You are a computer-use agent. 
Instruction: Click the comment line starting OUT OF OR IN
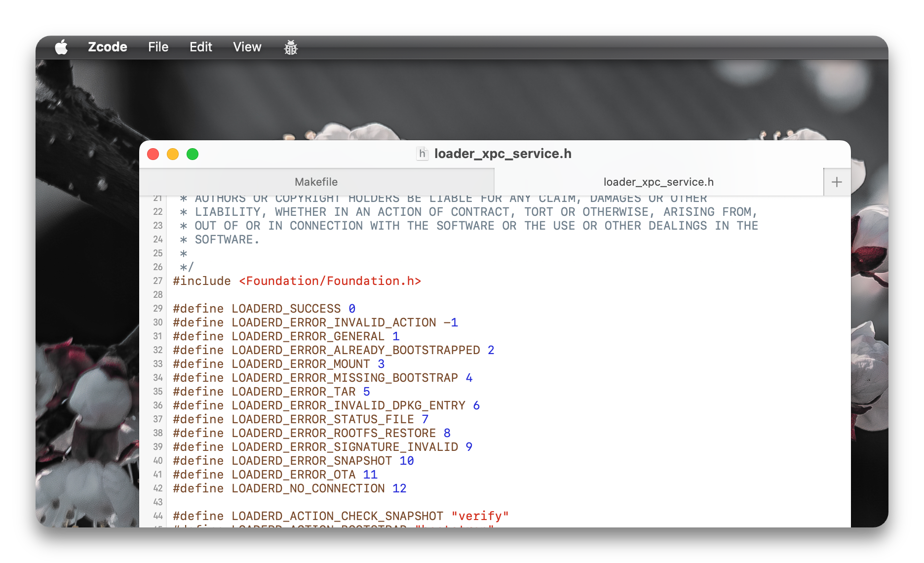(x=469, y=226)
